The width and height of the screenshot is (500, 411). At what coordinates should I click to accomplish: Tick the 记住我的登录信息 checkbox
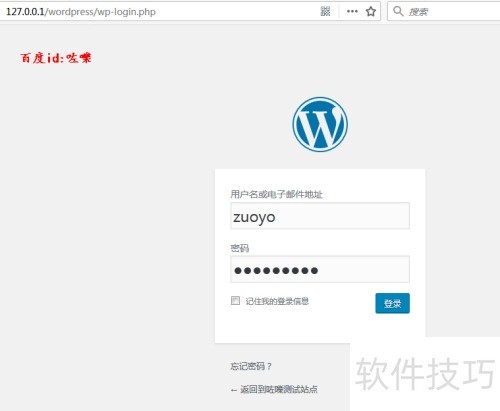(x=235, y=300)
